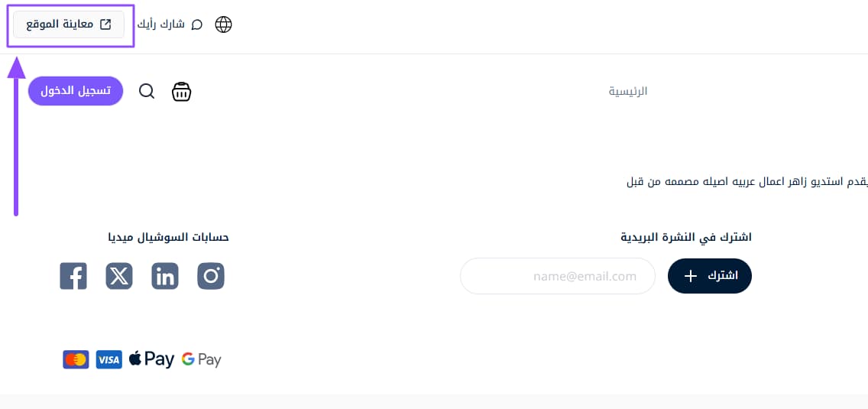Click the اشترك في النشرة البريدية heading

[686, 237]
